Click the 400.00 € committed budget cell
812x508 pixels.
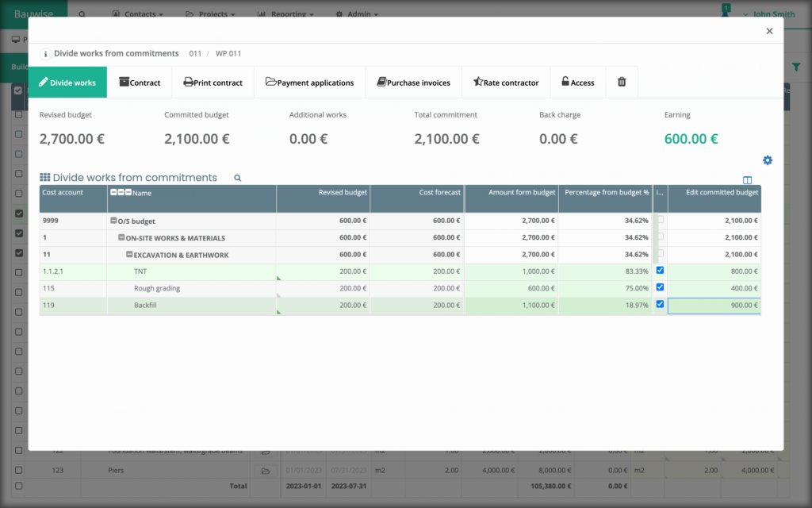(x=714, y=289)
